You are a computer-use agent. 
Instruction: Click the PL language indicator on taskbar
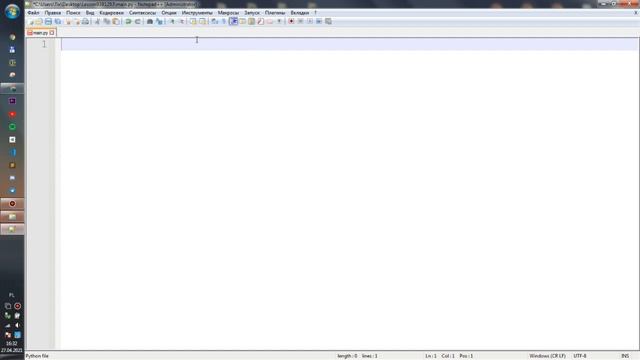(x=11, y=295)
